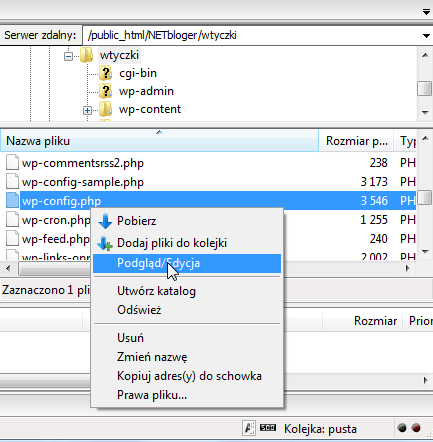This screenshot has width=433, height=442.
Task: Sort by Nazwa pliku column header
Action: (159, 141)
